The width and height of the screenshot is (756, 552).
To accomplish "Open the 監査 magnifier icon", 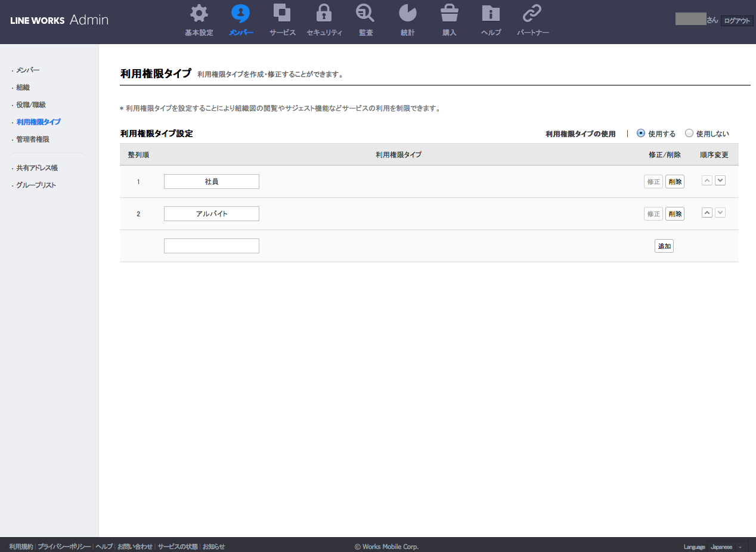I will pos(365,14).
